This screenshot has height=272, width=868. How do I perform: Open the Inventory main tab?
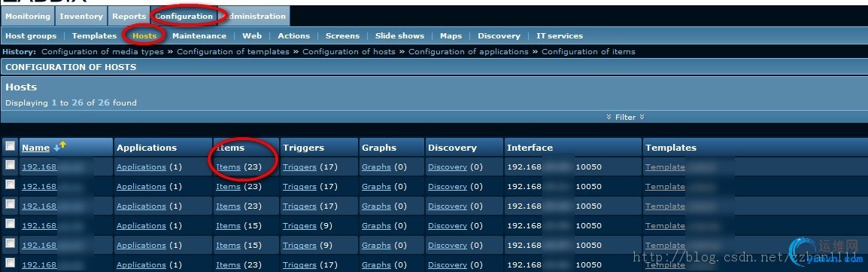(80, 16)
